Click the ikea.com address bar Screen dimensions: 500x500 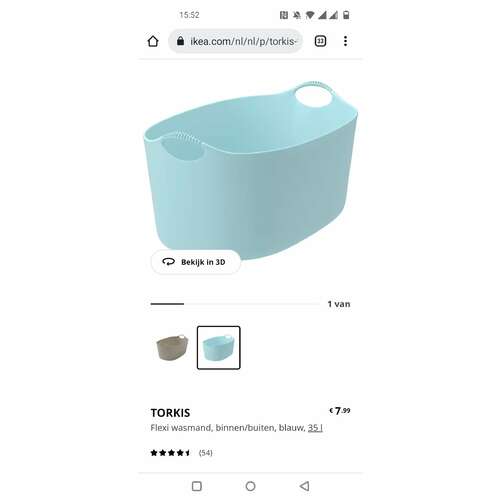click(236, 41)
